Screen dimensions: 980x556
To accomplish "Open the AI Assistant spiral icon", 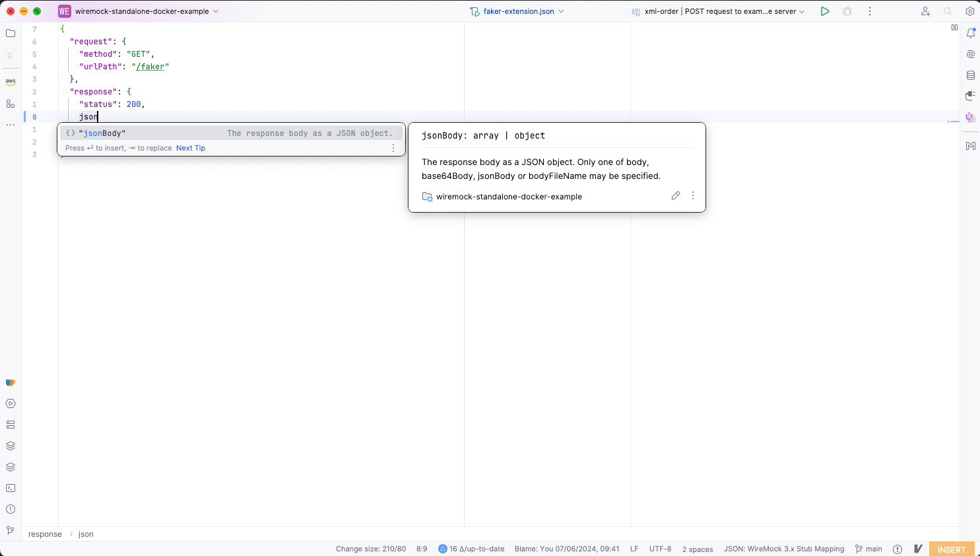I will click(971, 54).
